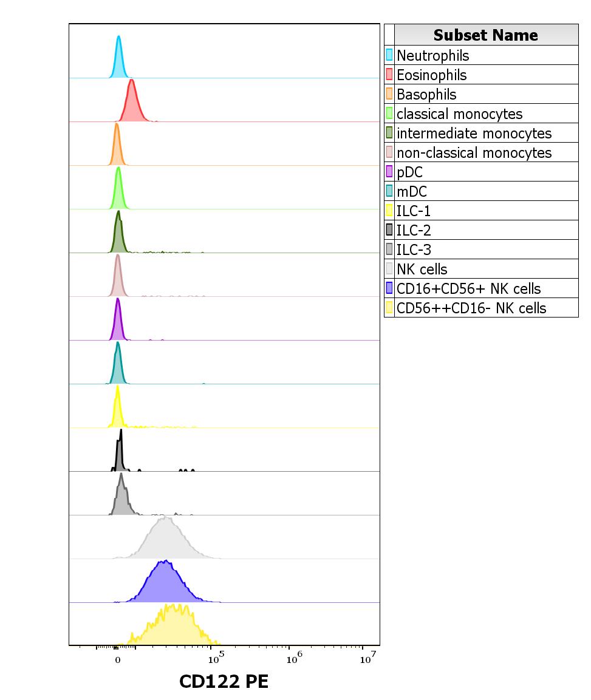Click the Eosinophils red color swatch
This screenshot has height=700, width=591.
coord(389,75)
